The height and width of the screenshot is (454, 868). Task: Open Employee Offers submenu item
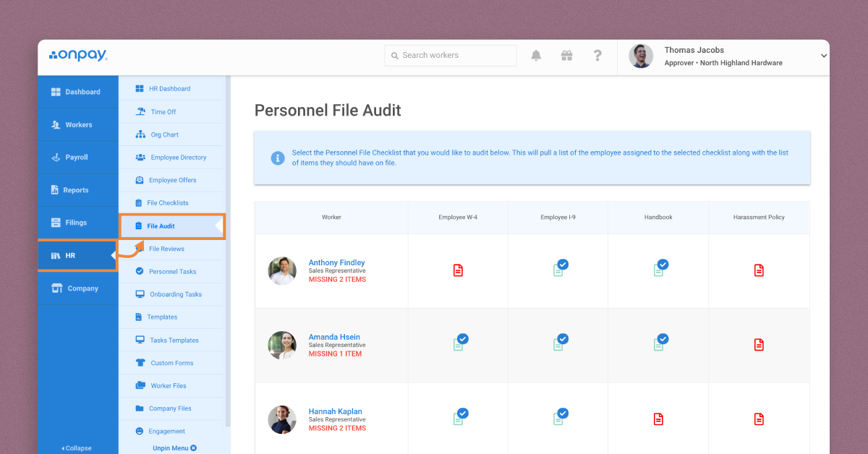click(x=172, y=180)
